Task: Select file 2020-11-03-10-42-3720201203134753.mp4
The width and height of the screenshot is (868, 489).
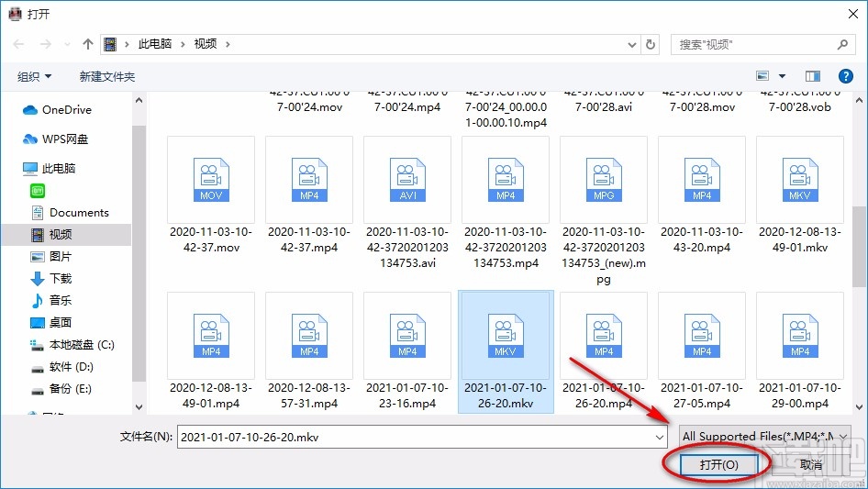Action: point(506,204)
